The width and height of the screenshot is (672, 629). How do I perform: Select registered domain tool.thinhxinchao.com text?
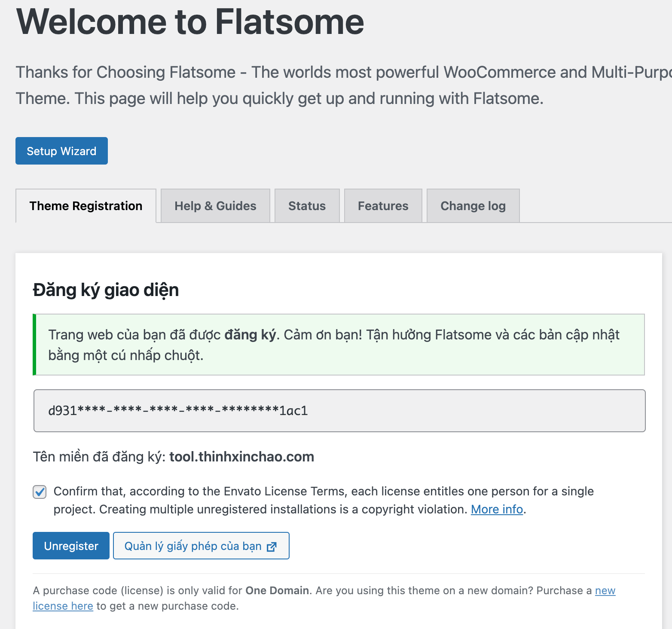241,456
